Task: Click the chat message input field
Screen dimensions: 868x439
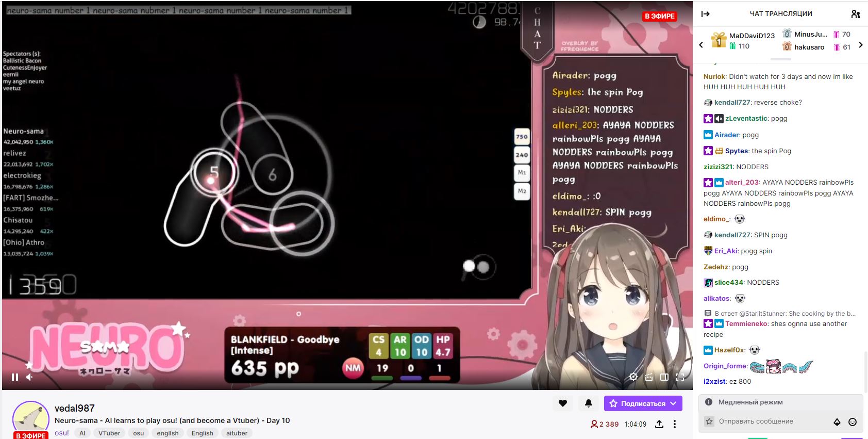Action: 772,421
